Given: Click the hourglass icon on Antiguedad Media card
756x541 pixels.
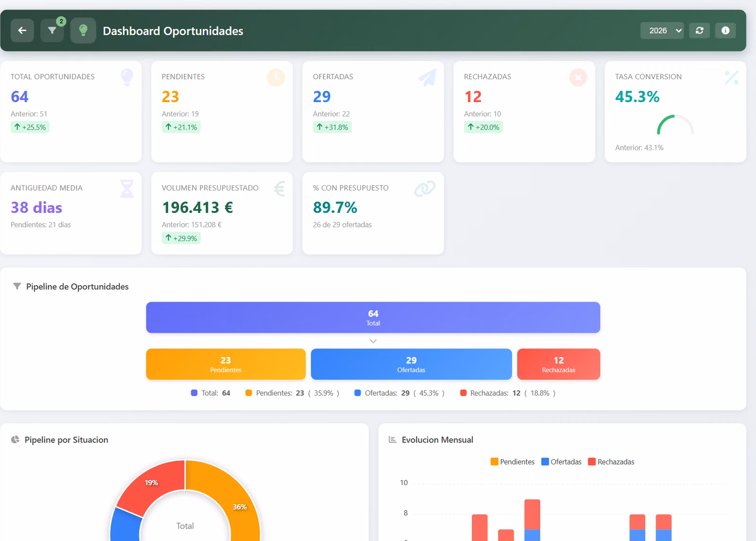Looking at the screenshot, I should (x=127, y=189).
